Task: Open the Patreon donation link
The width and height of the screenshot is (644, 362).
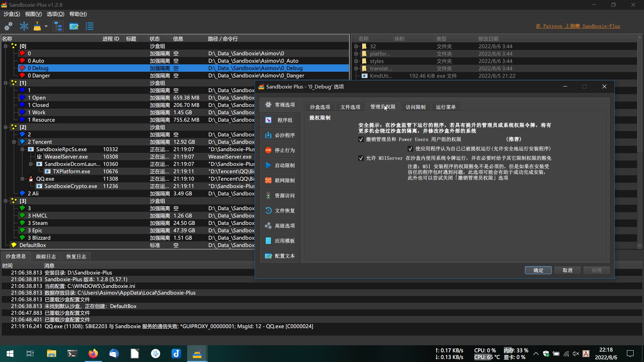Action: [578, 26]
